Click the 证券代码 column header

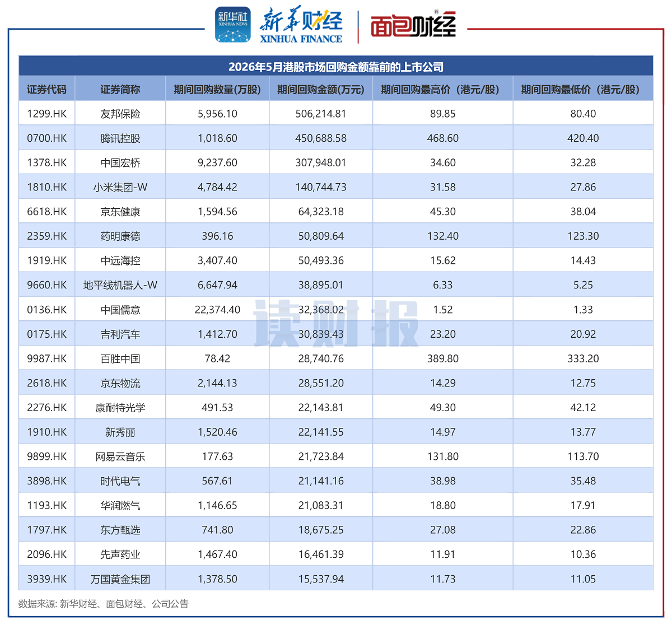pos(47,90)
